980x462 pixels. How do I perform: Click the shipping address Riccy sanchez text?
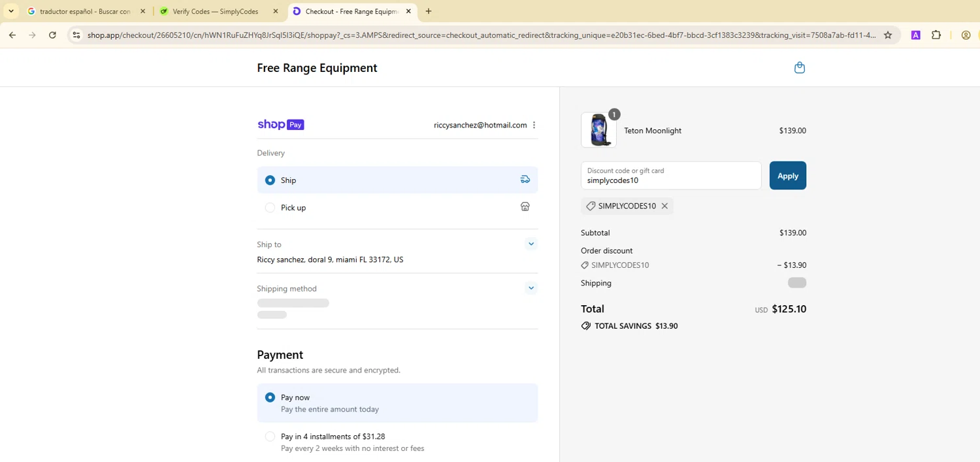tap(330, 259)
